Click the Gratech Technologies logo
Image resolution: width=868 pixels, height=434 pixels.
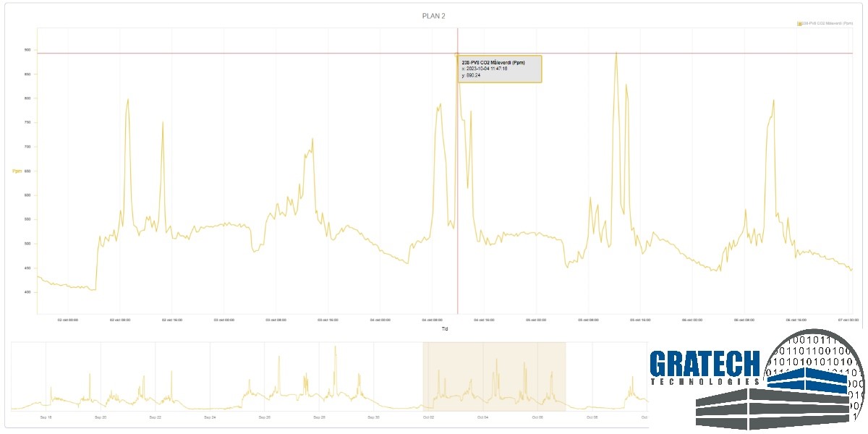[759, 380]
